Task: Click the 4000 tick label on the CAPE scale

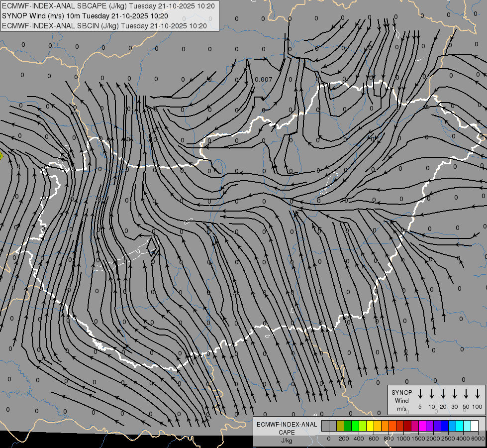Action: tap(463, 439)
